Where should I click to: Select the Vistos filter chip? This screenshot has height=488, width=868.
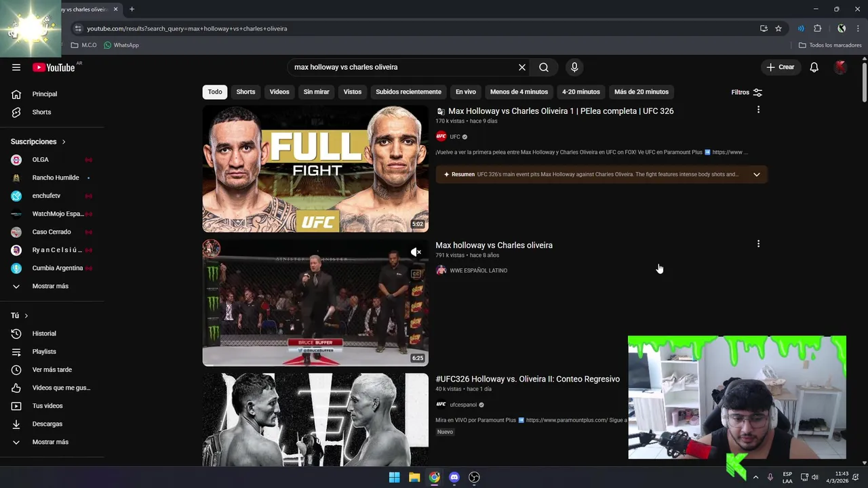click(x=353, y=91)
